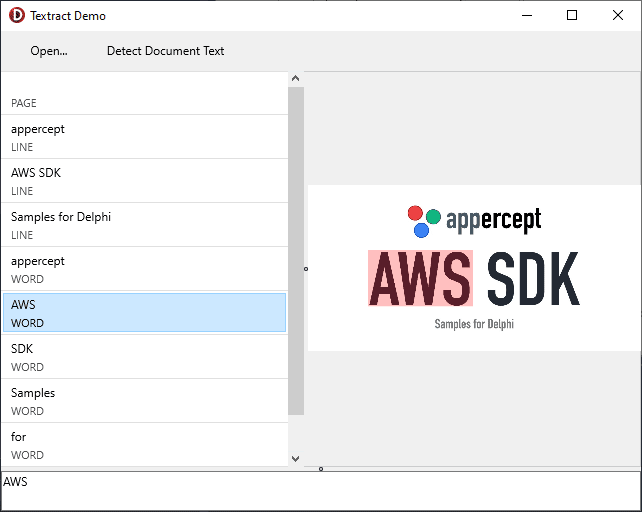Image resolution: width=642 pixels, height=512 pixels.
Task: Close the Textract Demo window
Action: click(x=618, y=16)
